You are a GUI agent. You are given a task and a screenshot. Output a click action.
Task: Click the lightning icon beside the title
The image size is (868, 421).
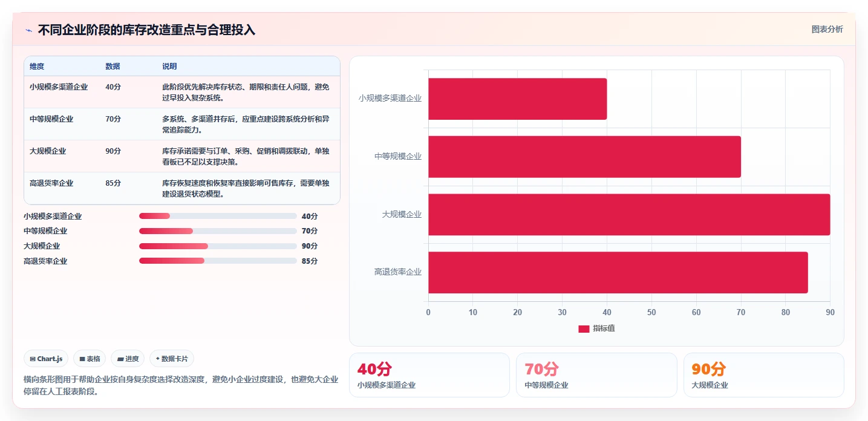(x=28, y=30)
